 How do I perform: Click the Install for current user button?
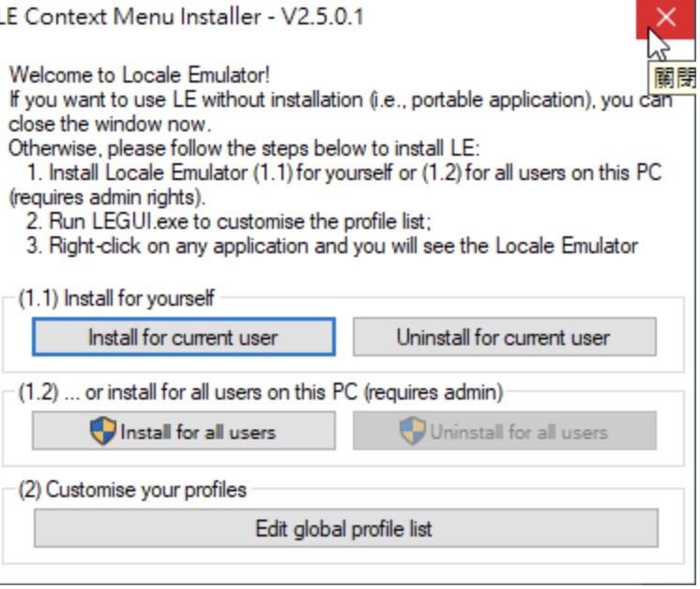coord(184,337)
